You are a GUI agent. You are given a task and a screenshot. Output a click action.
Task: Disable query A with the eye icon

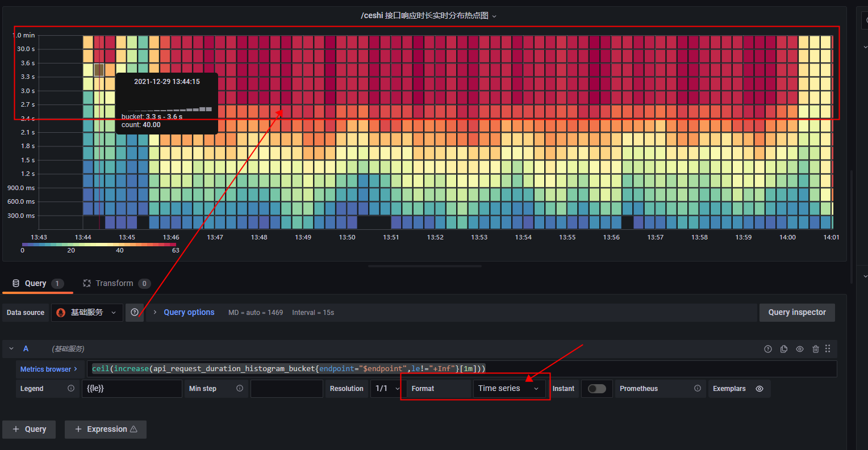tap(799, 348)
